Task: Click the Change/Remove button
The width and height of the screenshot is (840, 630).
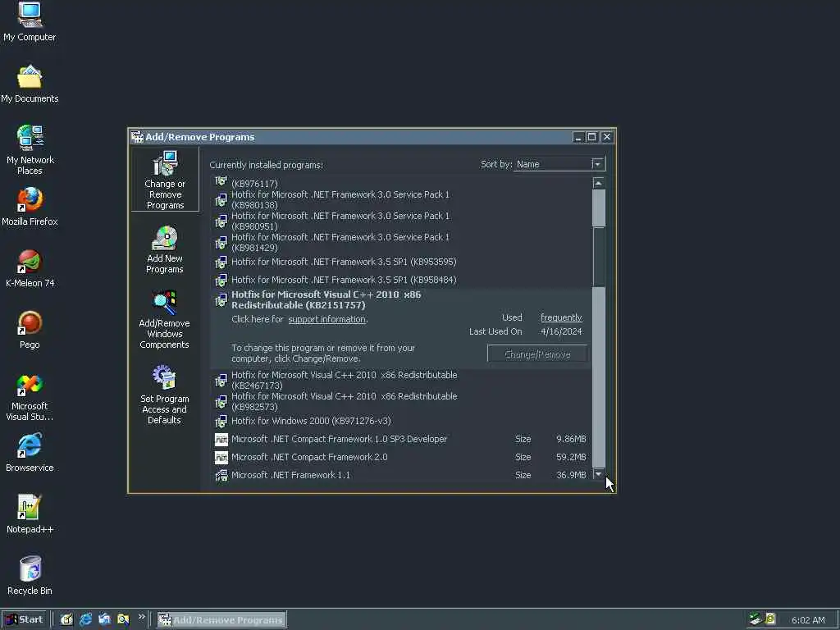Action: point(537,354)
